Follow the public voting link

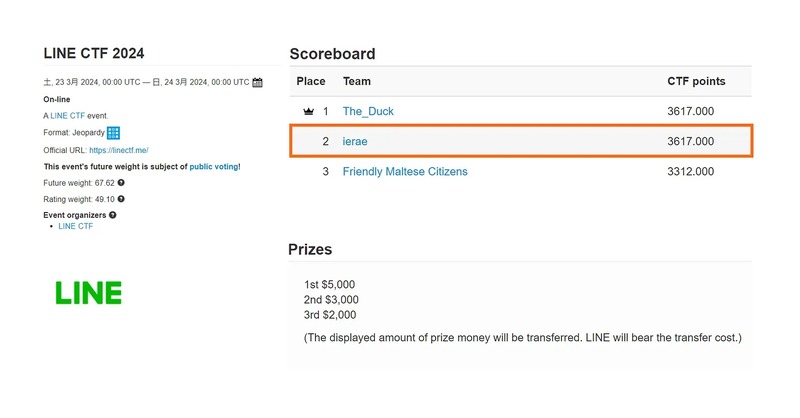[214, 166]
